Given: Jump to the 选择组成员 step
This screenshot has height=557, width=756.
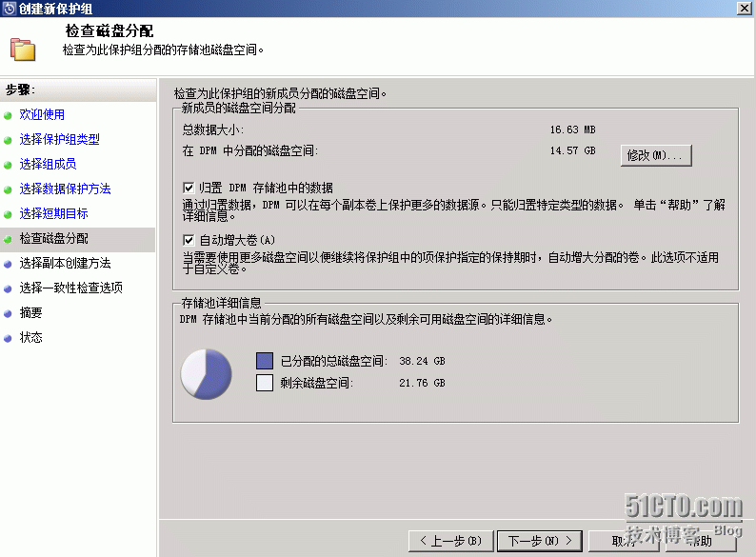Looking at the screenshot, I should pos(48,164).
